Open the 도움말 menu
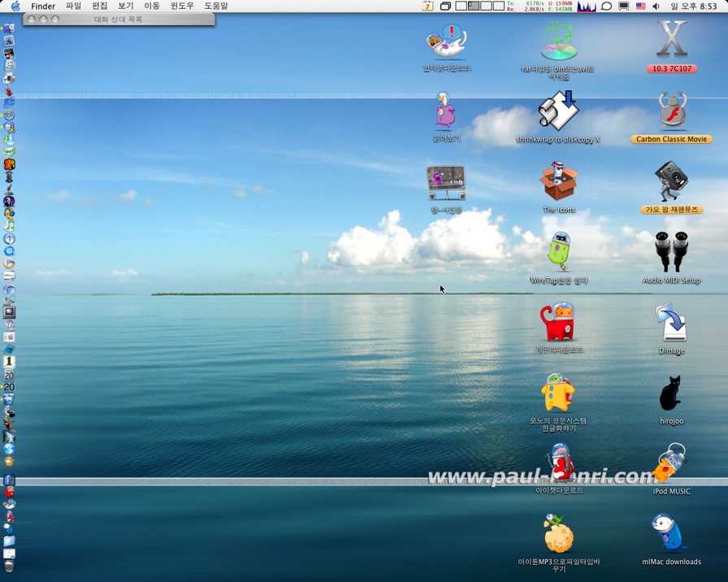728x582 pixels. point(216,7)
